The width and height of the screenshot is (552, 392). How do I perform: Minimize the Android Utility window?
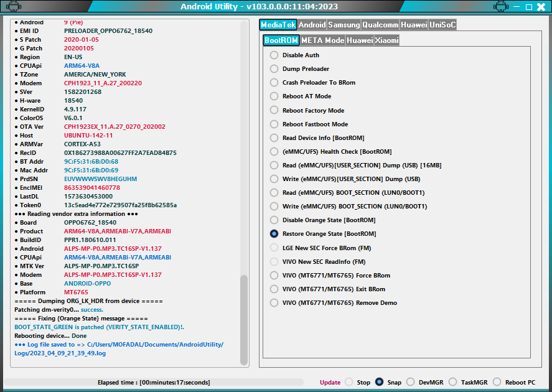pyautogui.click(x=517, y=7)
